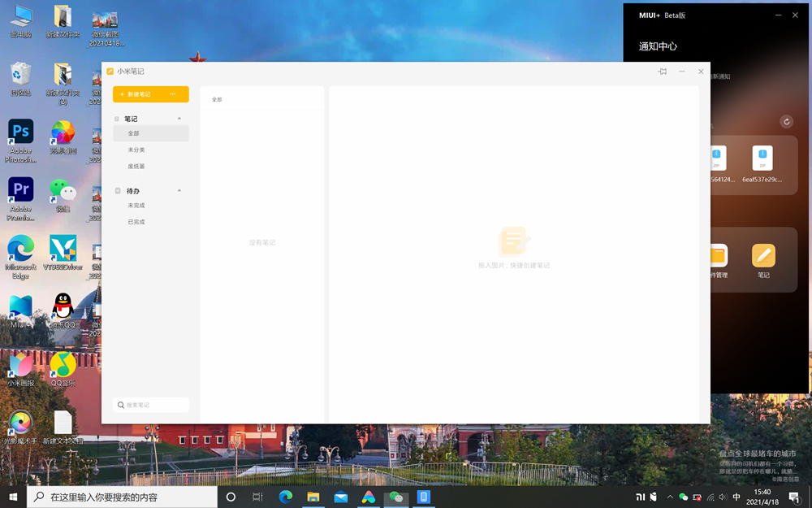Open the 废纸篓 trash folder
This screenshot has height=508, width=812.
tap(136, 167)
